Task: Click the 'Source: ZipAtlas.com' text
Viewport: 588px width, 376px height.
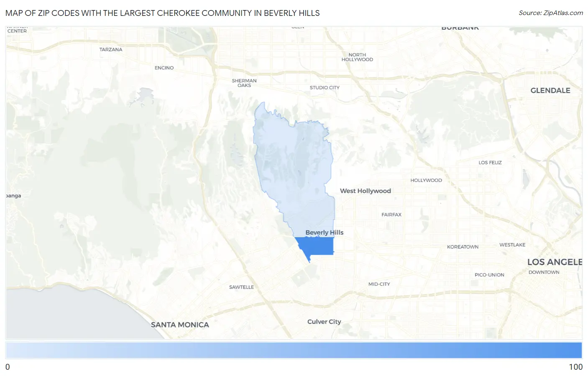Action: pyautogui.click(x=551, y=13)
